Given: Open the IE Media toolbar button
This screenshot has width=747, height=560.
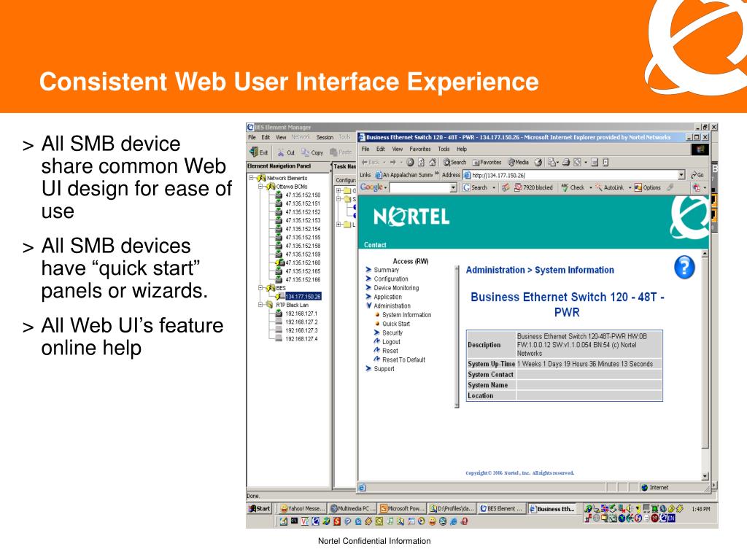Looking at the screenshot, I should (x=519, y=163).
